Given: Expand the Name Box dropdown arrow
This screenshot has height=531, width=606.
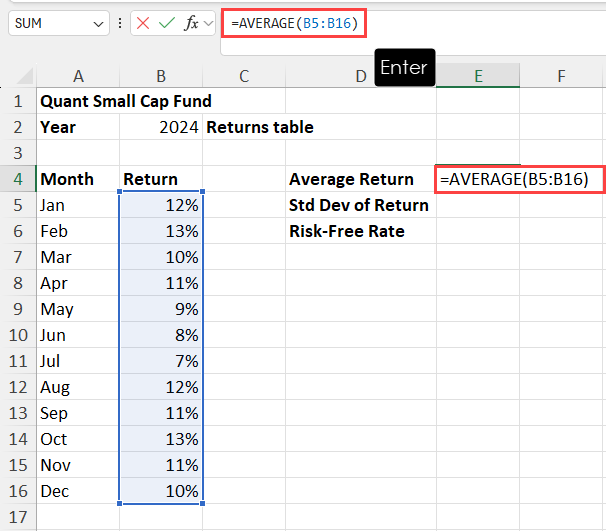Looking at the screenshot, I should 98,24.
